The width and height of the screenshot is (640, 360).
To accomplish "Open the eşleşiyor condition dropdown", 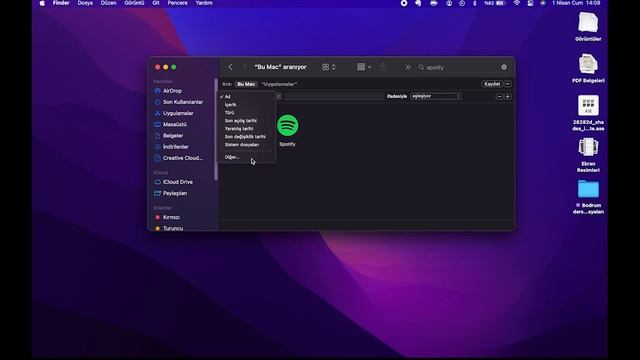I will [436, 96].
